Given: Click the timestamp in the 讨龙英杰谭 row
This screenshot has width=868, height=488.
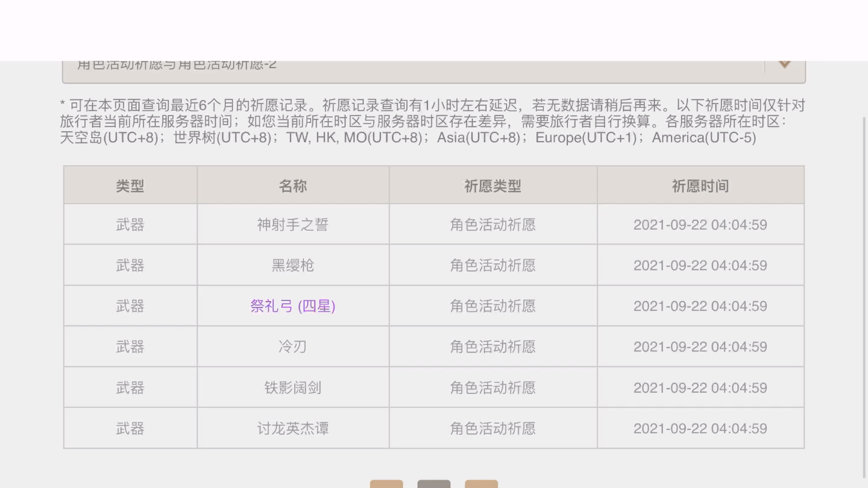Looking at the screenshot, I should (x=700, y=428).
